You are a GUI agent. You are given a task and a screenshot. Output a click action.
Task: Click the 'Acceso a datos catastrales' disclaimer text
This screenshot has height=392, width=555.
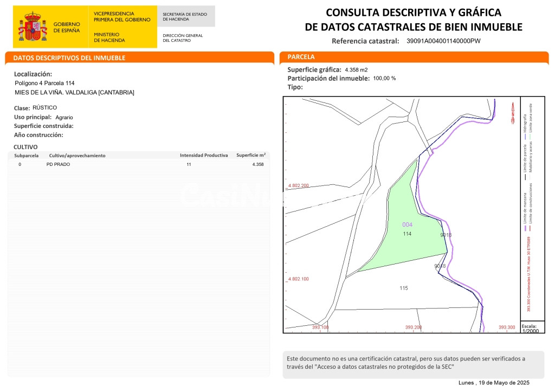point(405,363)
